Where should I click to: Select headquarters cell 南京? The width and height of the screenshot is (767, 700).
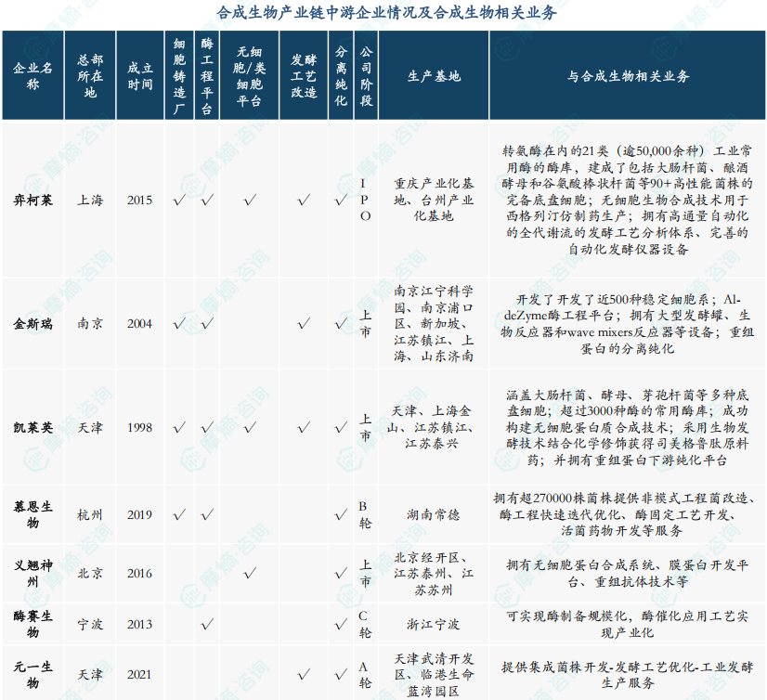90,323
